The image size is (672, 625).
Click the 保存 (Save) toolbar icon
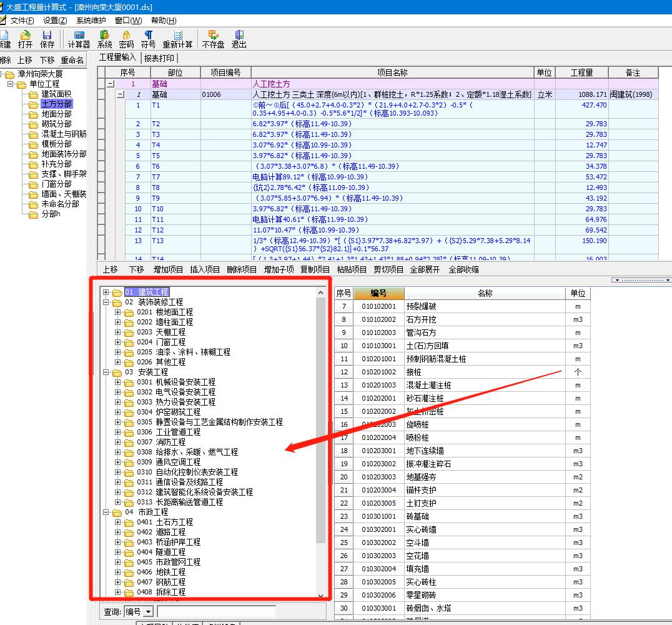[47, 39]
